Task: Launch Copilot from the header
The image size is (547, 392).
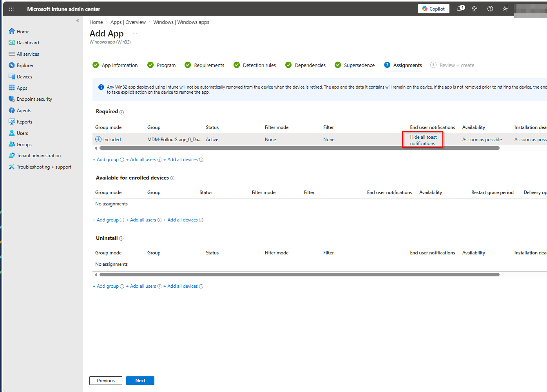Action: 433,9
